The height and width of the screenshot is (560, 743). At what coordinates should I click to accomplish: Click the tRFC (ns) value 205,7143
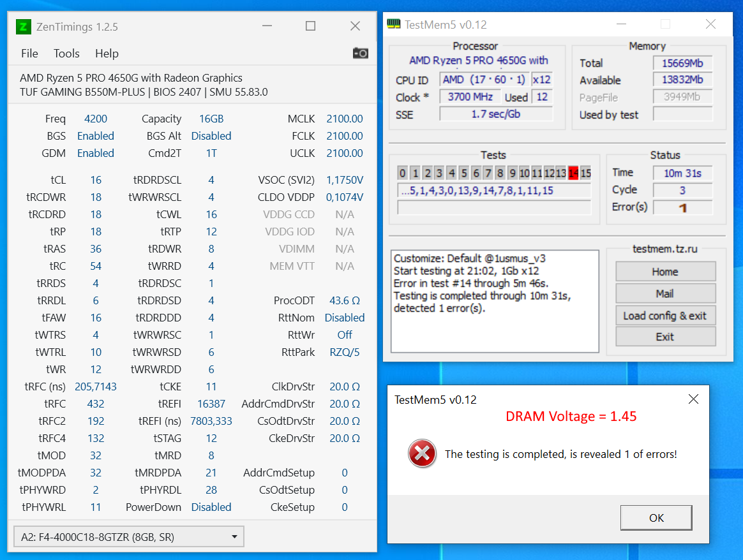coord(96,387)
